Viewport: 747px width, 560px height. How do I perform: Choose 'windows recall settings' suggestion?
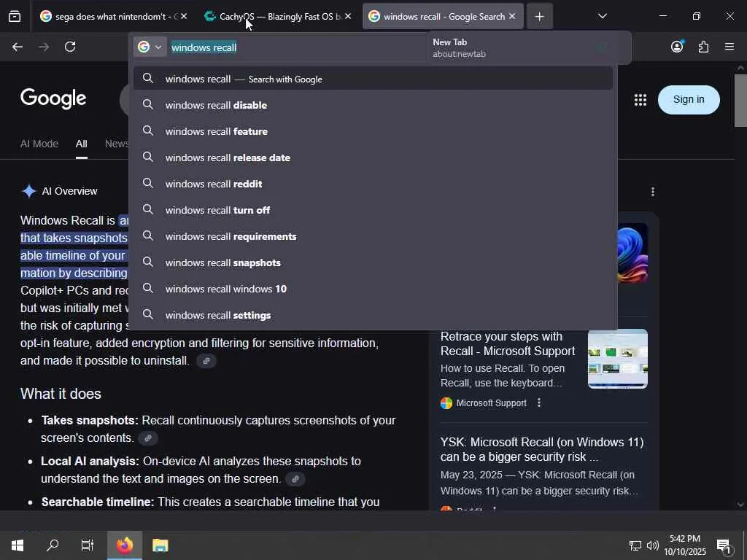click(373, 315)
